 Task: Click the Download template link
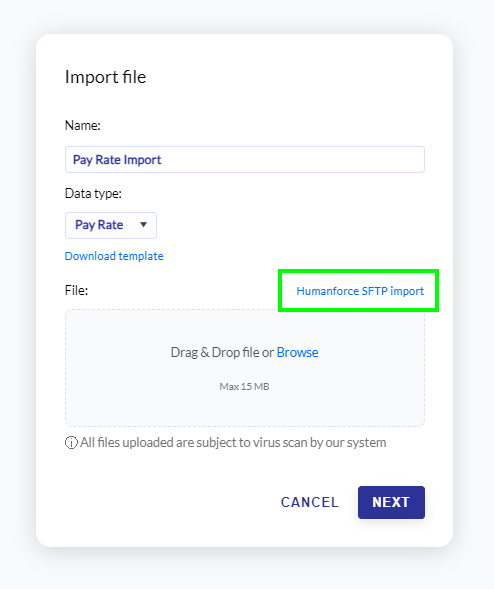click(x=114, y=256)
